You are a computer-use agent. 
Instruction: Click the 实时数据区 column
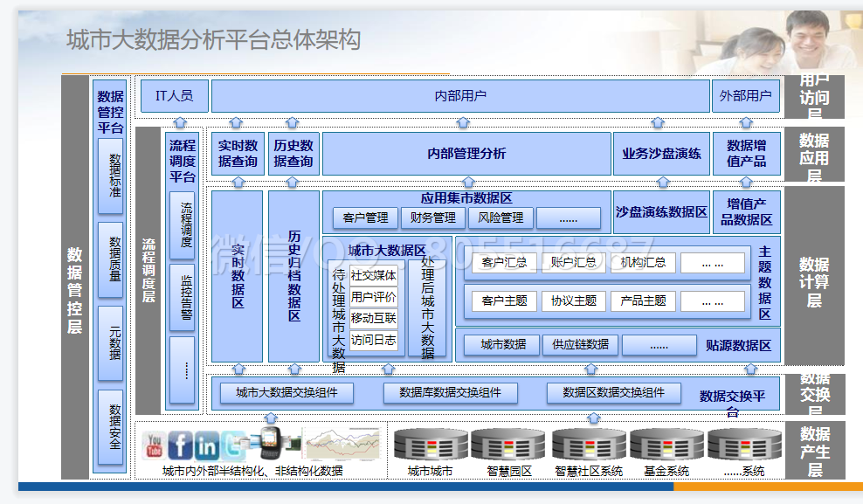point(238,276)
